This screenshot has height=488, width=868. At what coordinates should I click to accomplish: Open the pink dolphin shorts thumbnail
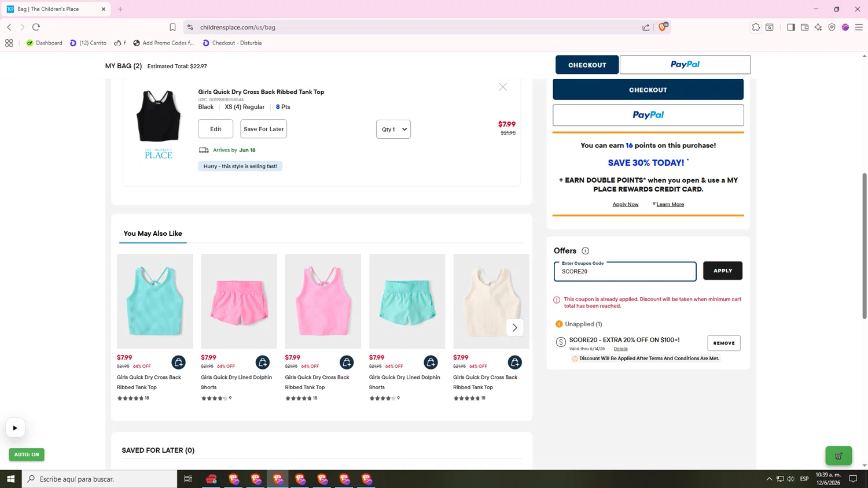[239, 301]
